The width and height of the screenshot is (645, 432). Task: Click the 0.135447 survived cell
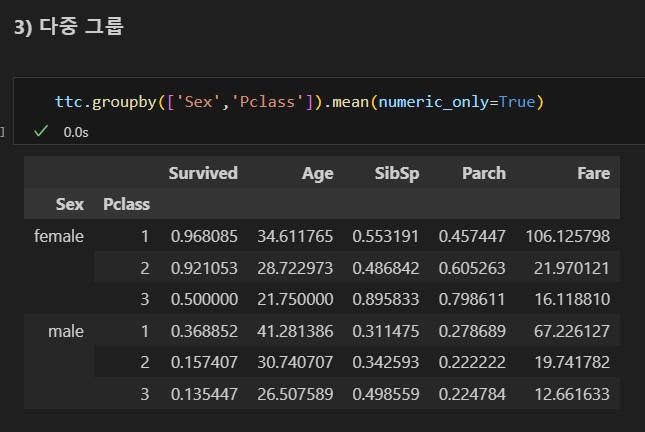coord(204,394)
